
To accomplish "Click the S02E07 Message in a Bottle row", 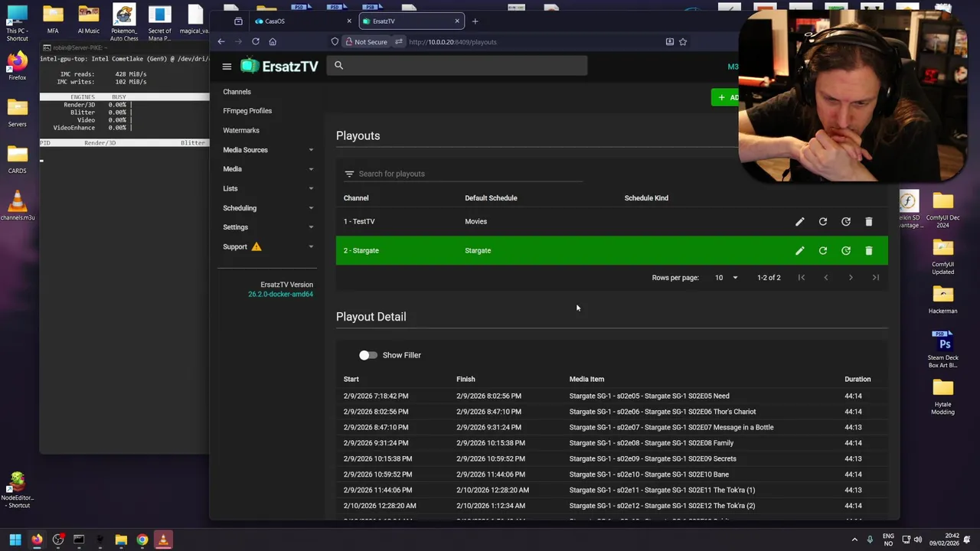I will click(x=612, y=428).
